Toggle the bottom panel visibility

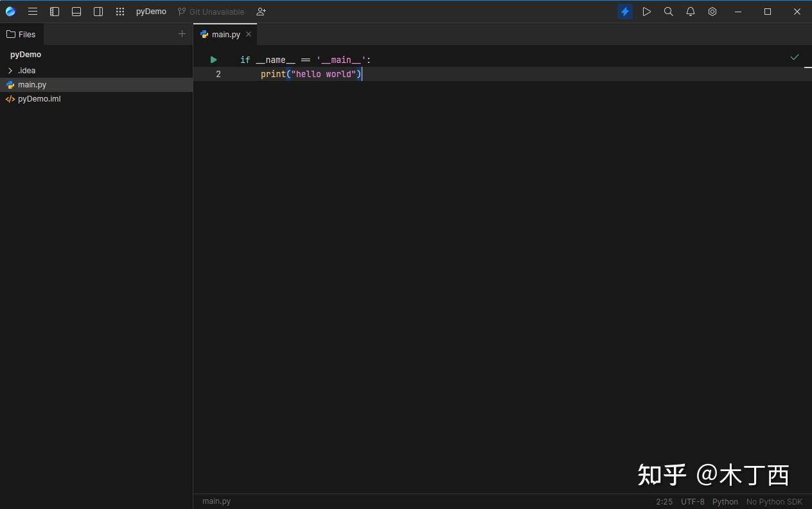(76, 11)
